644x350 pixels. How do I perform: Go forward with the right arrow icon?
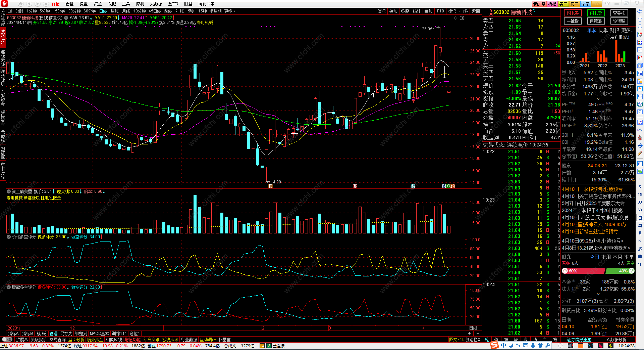click(x=38, y=4)
